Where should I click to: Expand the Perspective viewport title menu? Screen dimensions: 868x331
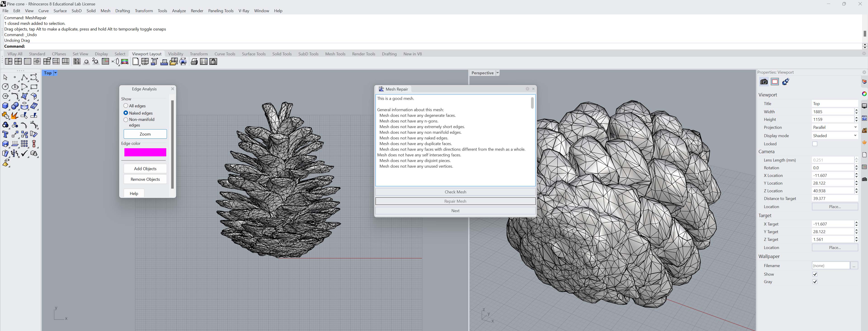pyautogui.click(x=498, y=73)
